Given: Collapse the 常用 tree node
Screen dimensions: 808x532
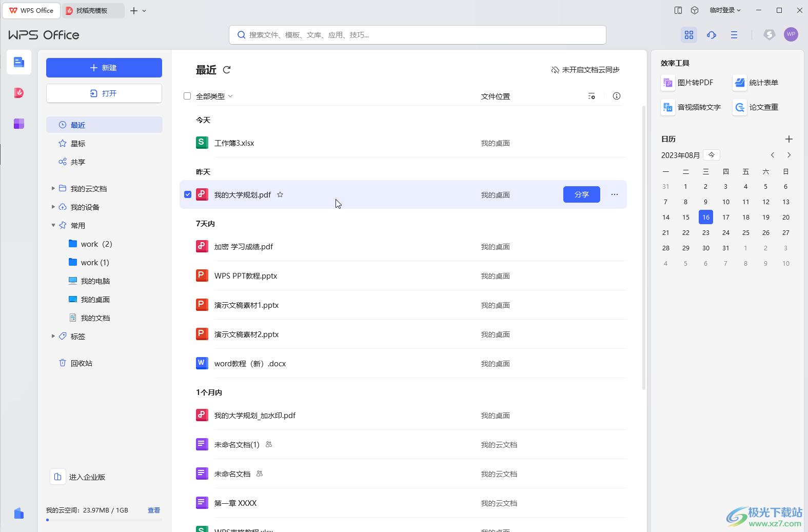Looking at the screenshot, I should [53, 225].
